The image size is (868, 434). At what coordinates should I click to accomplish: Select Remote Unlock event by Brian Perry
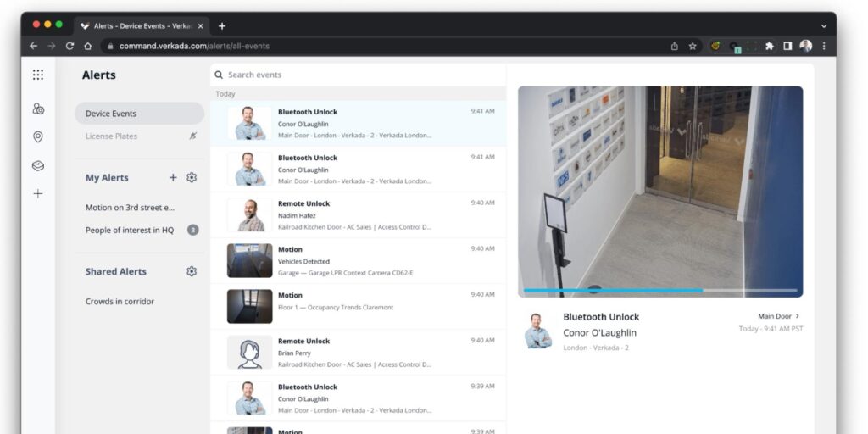pos(358,353)
